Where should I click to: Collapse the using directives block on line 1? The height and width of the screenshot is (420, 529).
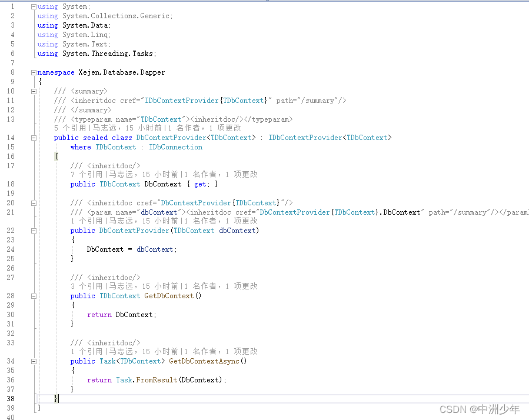34,6
